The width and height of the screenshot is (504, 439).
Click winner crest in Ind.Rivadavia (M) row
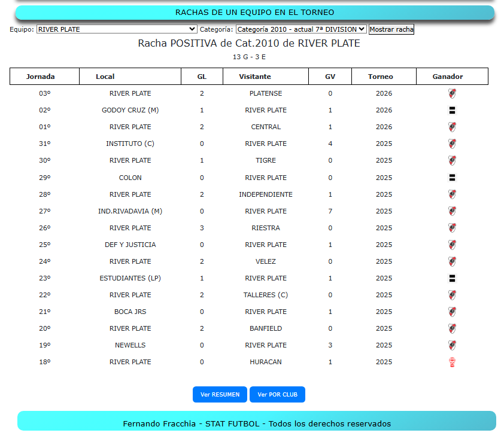(452, 211)
